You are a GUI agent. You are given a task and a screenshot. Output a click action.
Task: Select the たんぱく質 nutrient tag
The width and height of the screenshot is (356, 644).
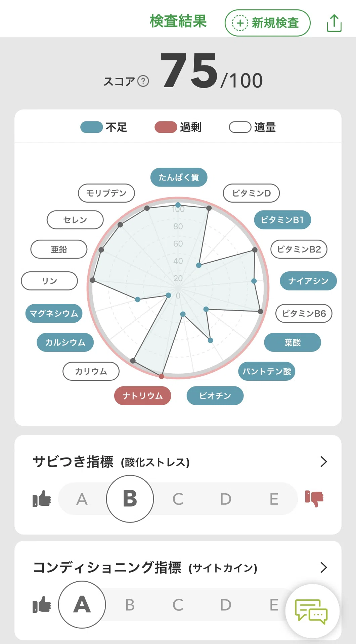pos(179,177)
